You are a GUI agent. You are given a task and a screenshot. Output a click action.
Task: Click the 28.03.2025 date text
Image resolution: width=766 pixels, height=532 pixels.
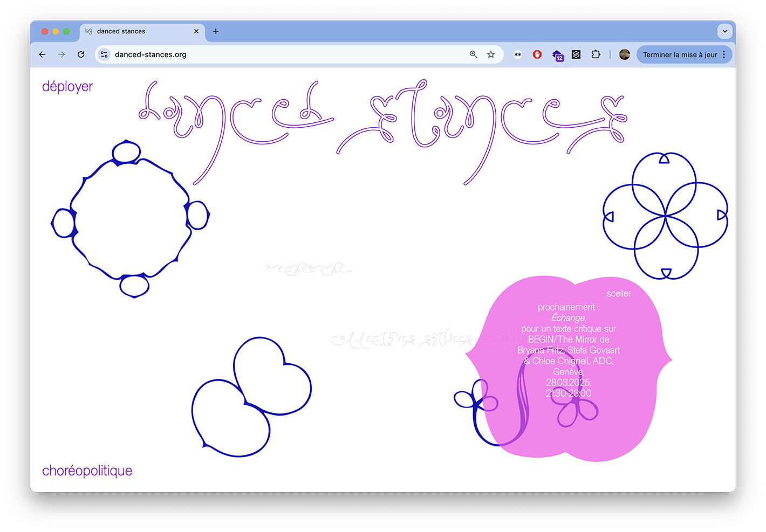(x=569, y=382)
